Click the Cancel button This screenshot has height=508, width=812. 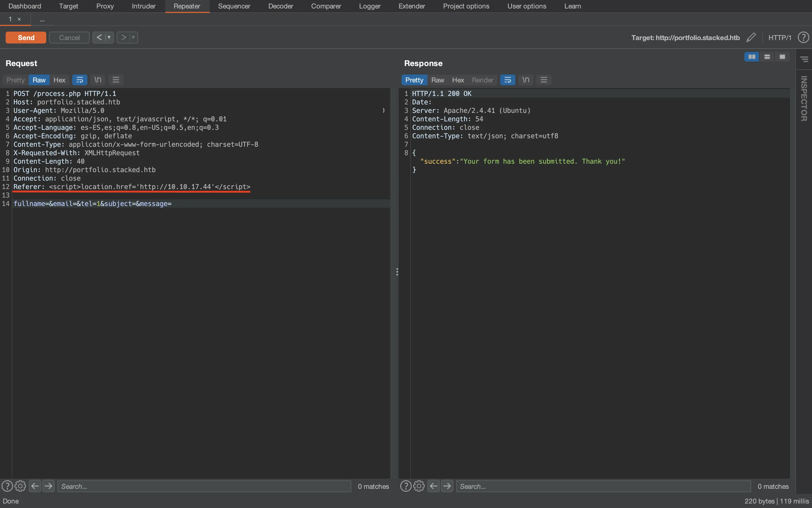point(69,37)
